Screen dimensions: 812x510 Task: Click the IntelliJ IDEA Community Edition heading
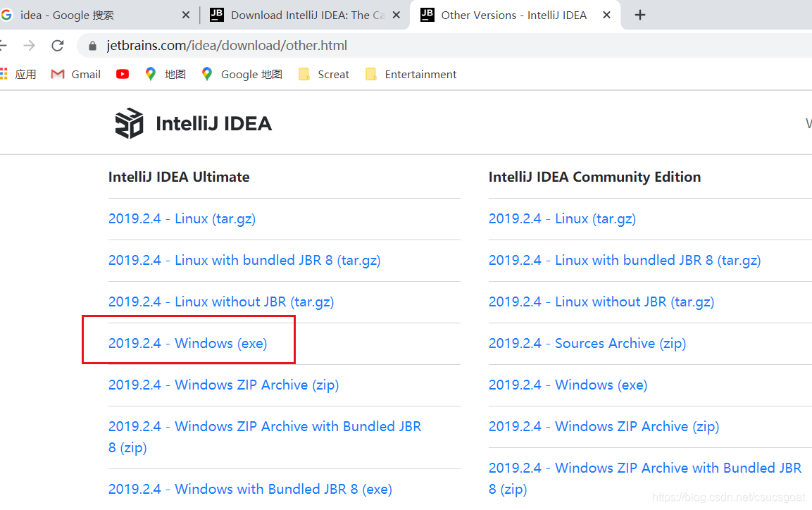(x=594, y=177)
